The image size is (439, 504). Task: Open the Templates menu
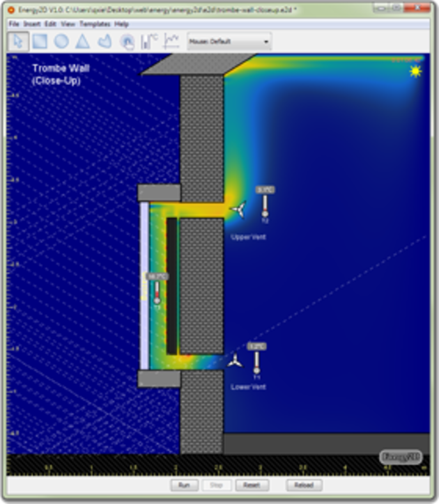click(95, 24)
